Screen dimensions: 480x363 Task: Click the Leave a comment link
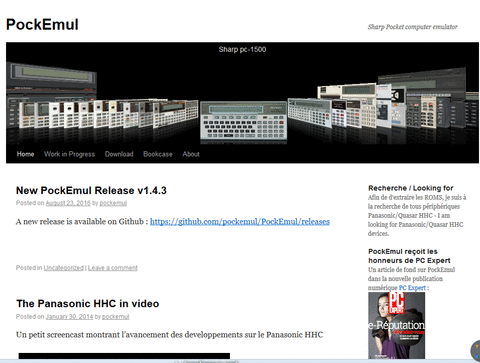[x=113, y=268]
